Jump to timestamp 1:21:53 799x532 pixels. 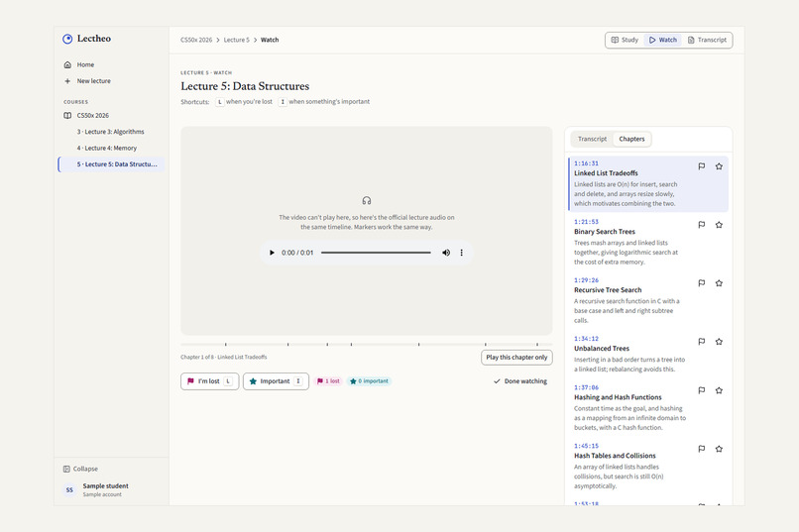586,222
